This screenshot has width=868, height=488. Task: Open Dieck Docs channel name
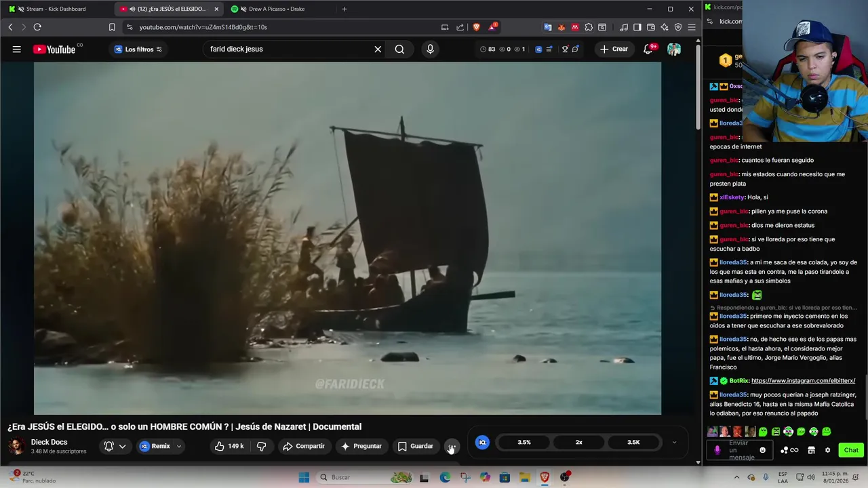coord(49,442)
